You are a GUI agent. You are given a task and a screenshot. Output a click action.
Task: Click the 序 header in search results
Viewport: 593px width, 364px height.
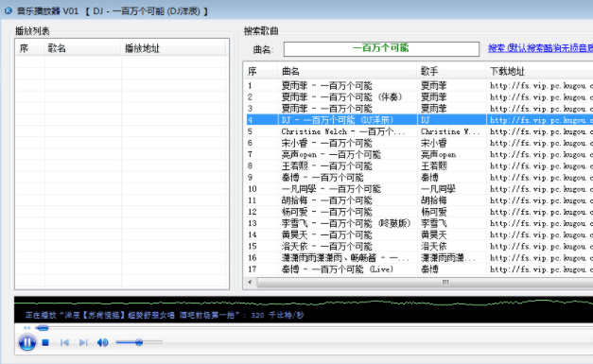(260, 71)
